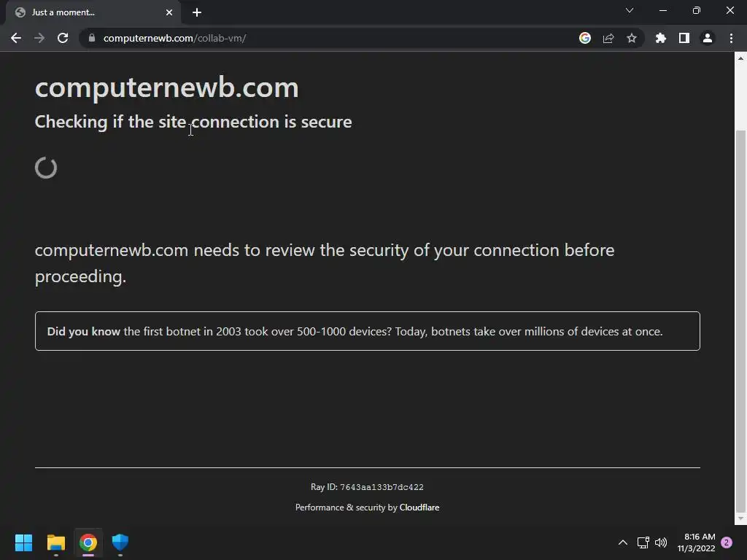Viewport: 747px width, 560px height.
Task: Open File Explorer from the taskbar
Action: tap(56, 542)
